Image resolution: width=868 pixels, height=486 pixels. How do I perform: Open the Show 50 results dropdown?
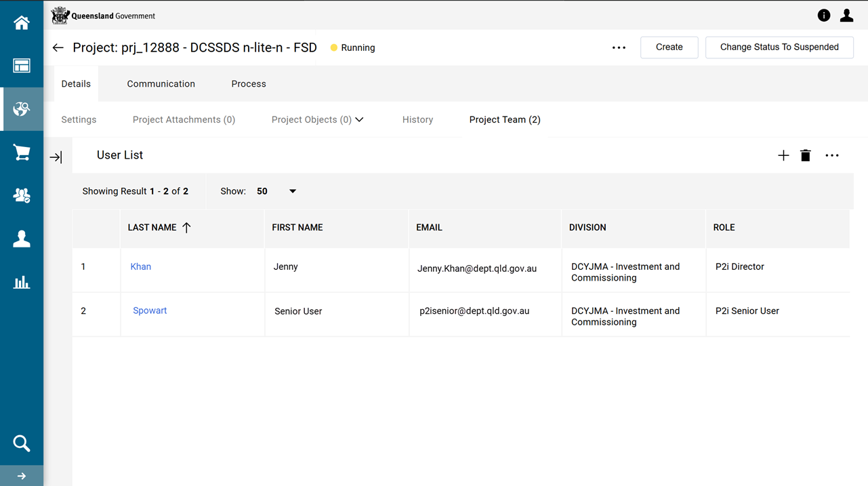click(x=292, y=191)
